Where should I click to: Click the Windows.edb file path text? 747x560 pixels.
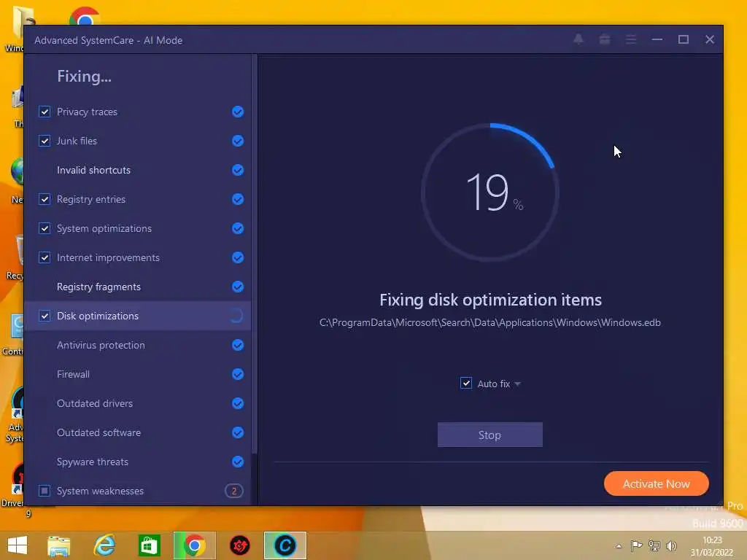click(x=489, y=323)
